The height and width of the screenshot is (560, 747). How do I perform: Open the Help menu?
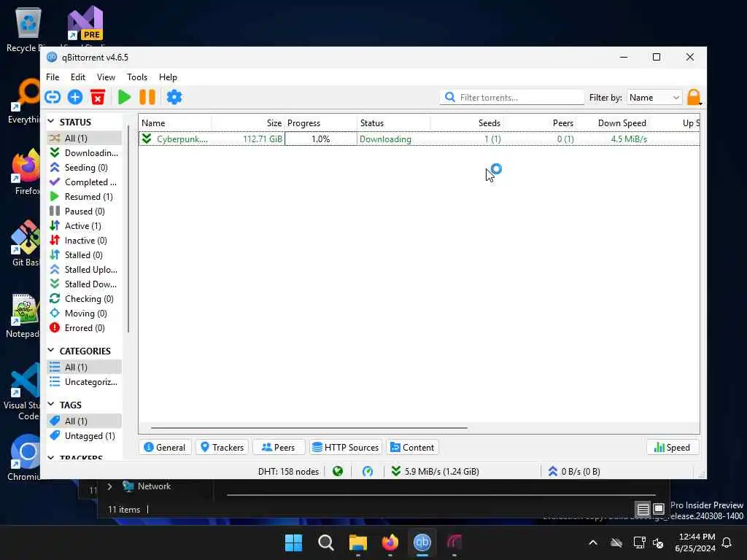pyautogui.click(x=168, y=77)
